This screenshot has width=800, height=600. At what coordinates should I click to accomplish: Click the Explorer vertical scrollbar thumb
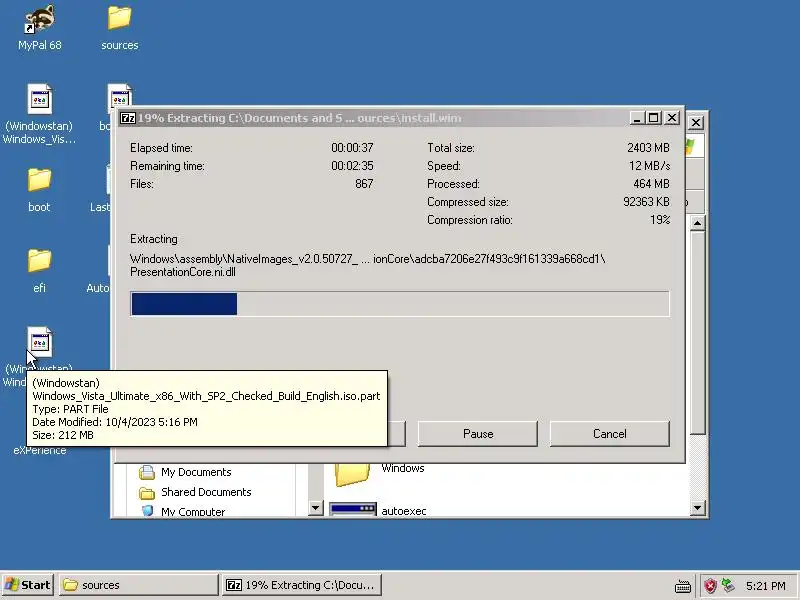click(x=697, y=333)
